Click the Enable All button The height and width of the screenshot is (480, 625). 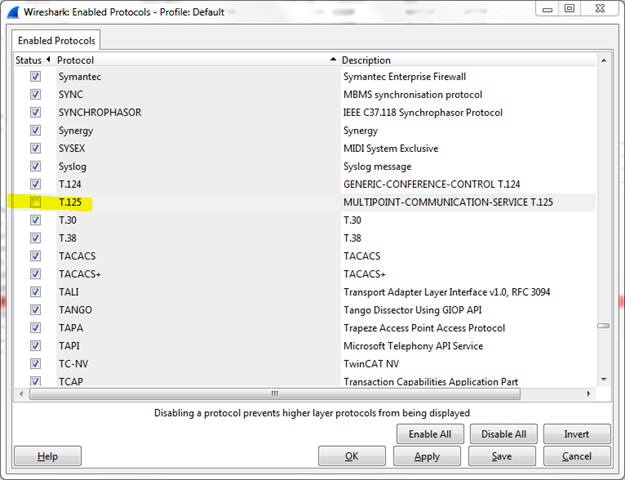[x=430, y=434]
